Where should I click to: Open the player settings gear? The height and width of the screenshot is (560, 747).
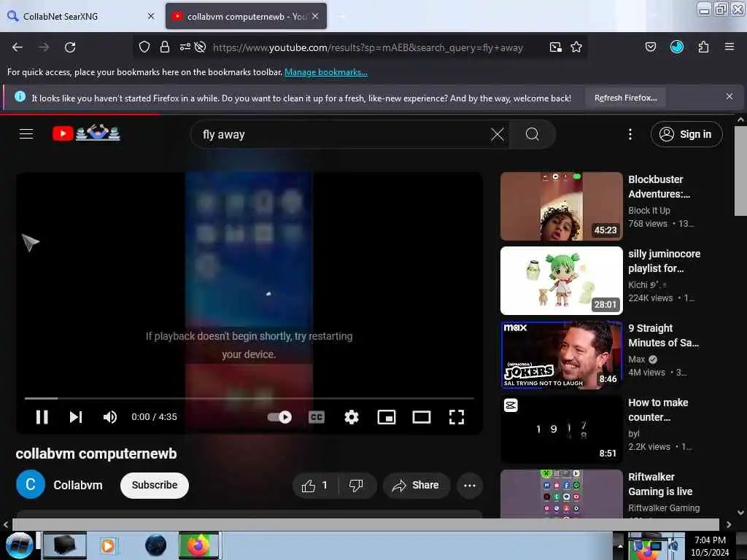(x=352, y=417)
